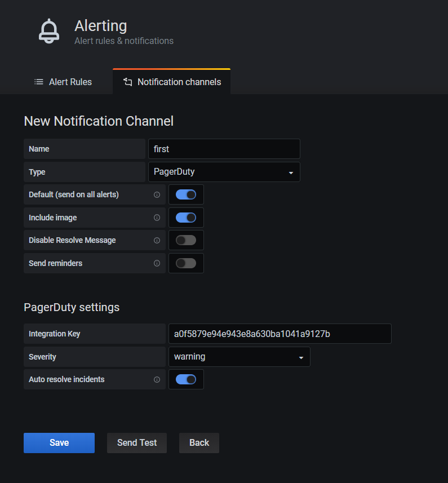Click into the Integration Key field
This screenshot has height=483, width=448.
point(280,334)
